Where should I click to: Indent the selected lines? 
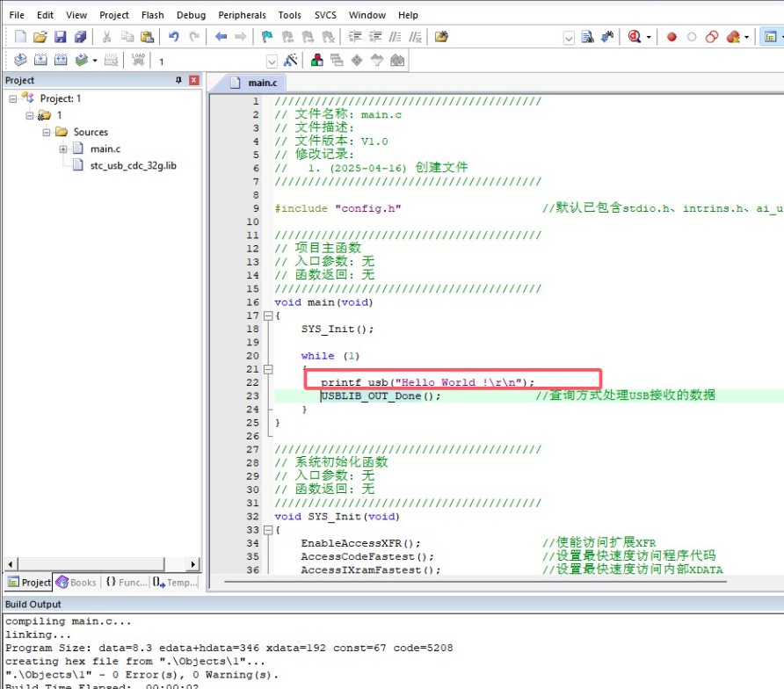pos(355,37)
